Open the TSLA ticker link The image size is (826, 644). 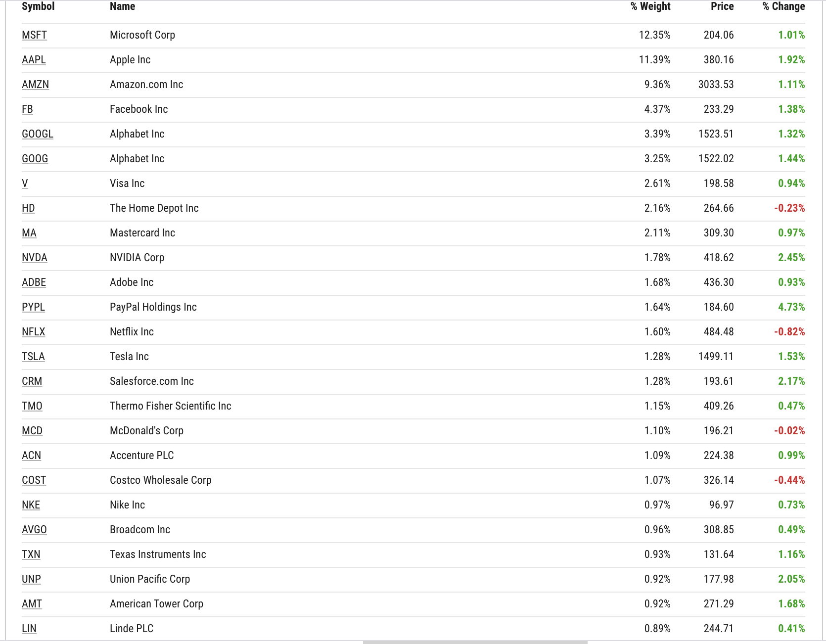[x=33, y=357]
